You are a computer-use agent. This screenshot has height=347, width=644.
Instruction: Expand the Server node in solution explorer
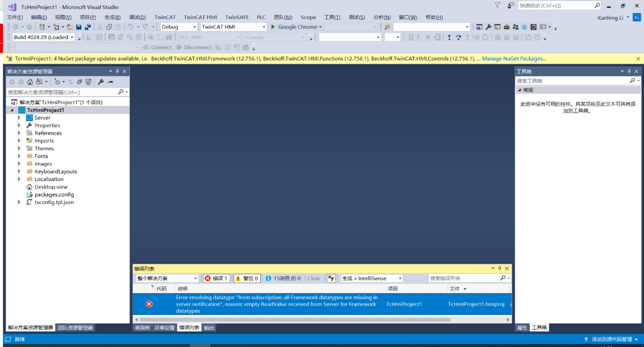tap(19, 118)
